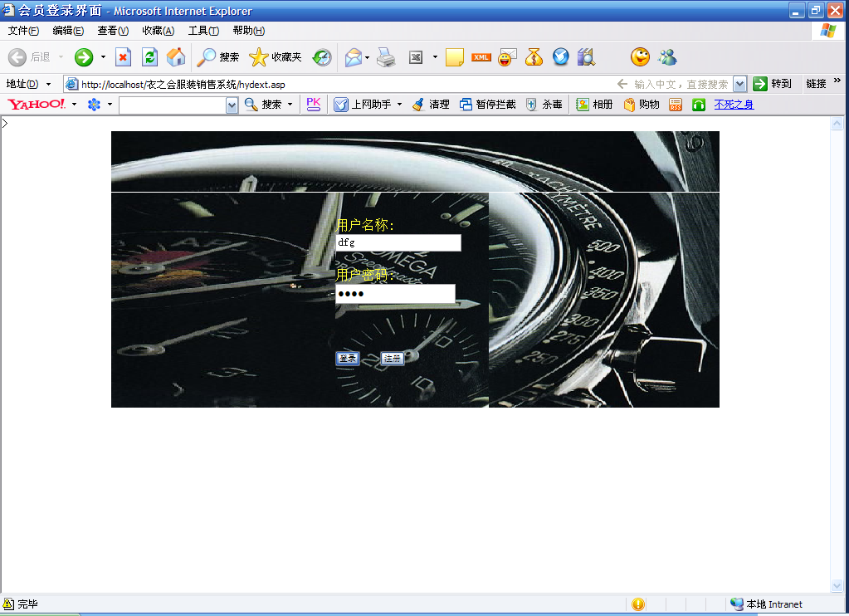Click the orange XML icon

tap(481, 57)
